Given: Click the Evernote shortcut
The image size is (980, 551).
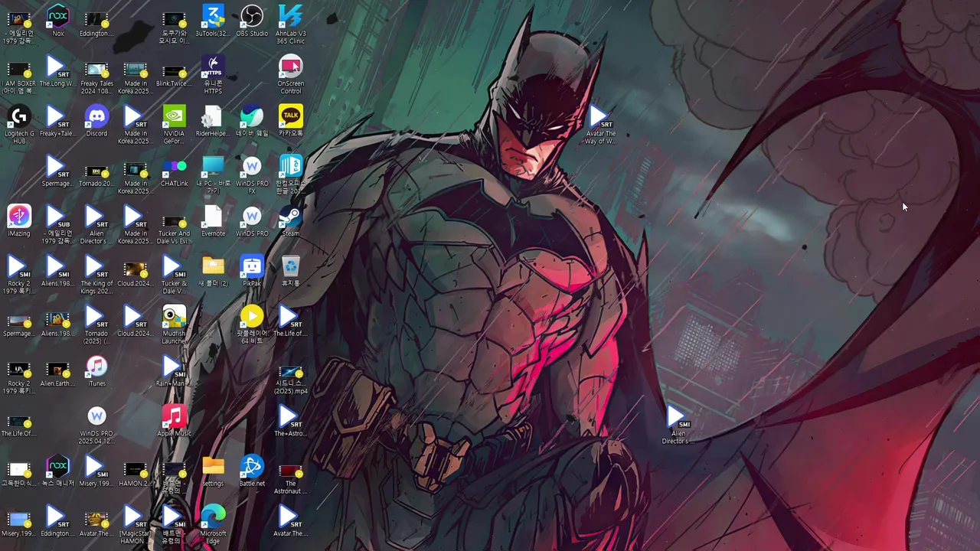Looking at the screenshot, I should click(213, 217).
